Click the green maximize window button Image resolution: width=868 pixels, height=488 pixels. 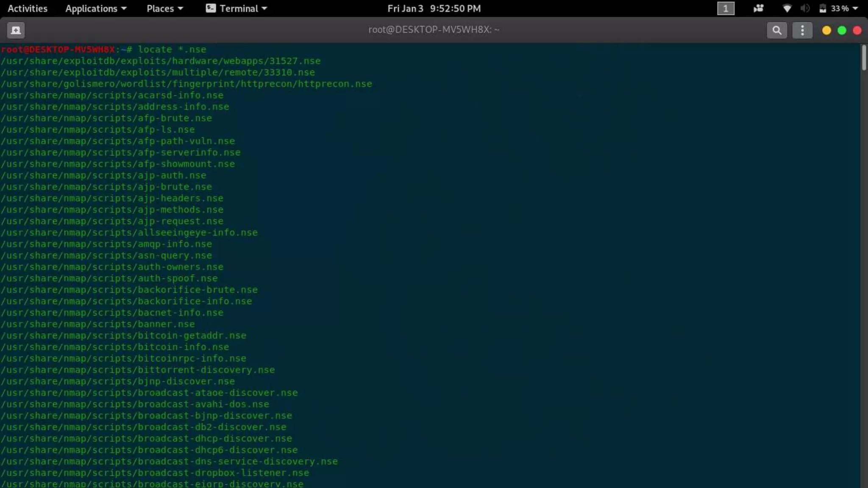(x=842, y=30)
